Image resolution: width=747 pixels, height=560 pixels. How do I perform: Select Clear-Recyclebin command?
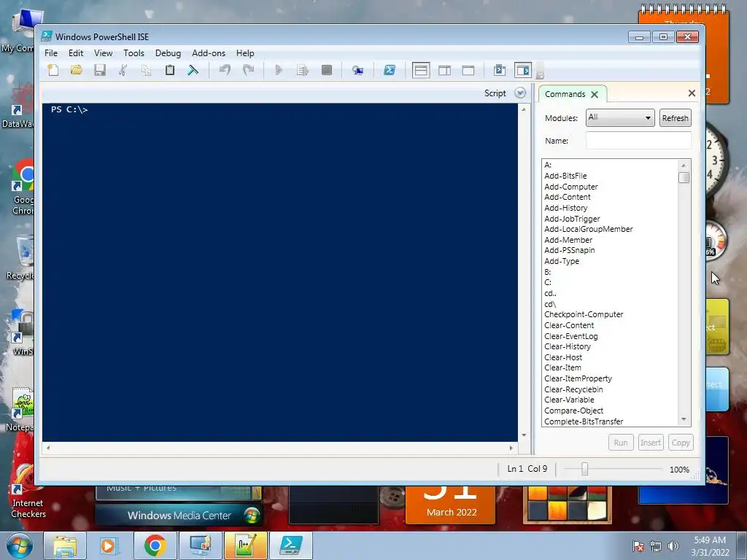pos(573,389)
